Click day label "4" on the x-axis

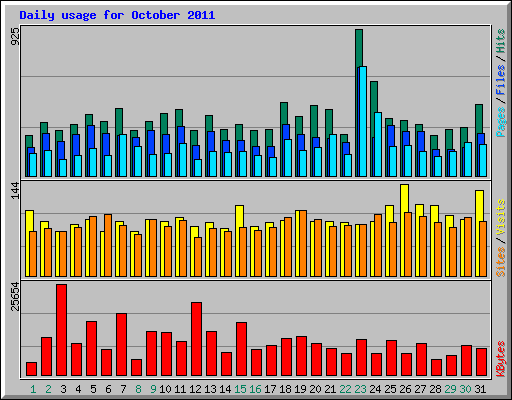78,389
